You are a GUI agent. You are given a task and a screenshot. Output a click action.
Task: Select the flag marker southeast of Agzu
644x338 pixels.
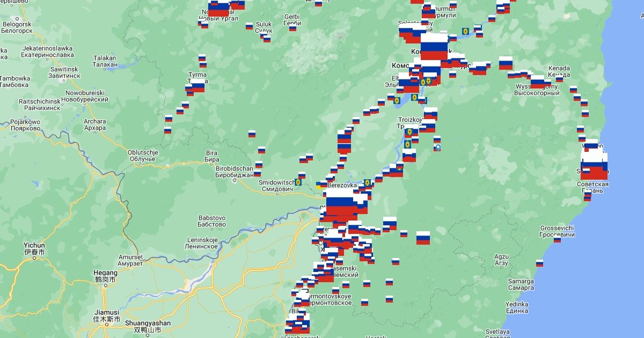[539, 263]
